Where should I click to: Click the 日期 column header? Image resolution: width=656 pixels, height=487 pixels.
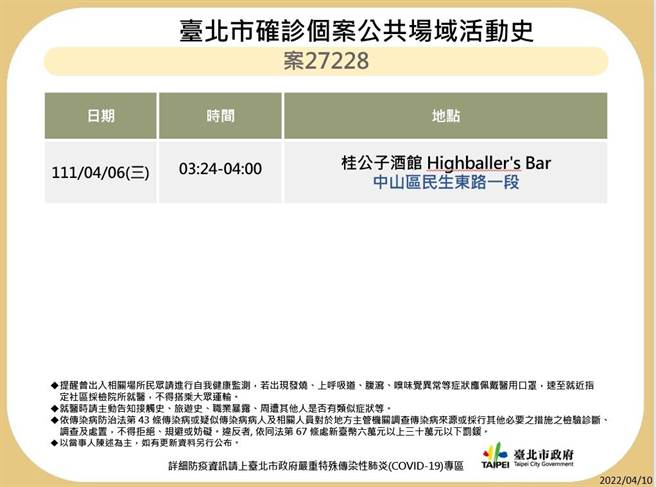[x=100, y=116]
